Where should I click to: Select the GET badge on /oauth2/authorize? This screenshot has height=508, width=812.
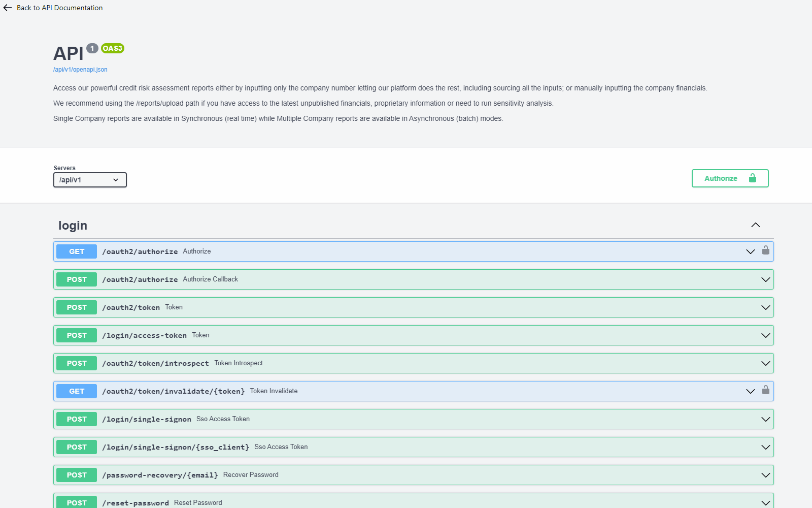76,251
